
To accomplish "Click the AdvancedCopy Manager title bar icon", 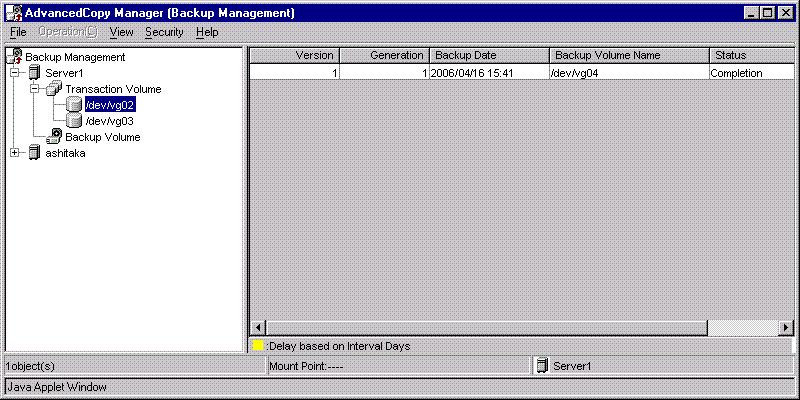I will 14,13.
